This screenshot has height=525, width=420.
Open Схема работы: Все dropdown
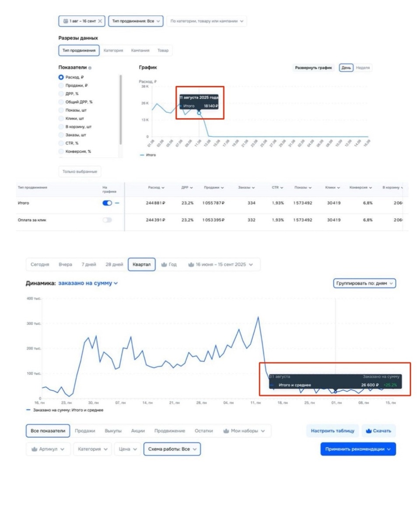[x=172, y=449]
